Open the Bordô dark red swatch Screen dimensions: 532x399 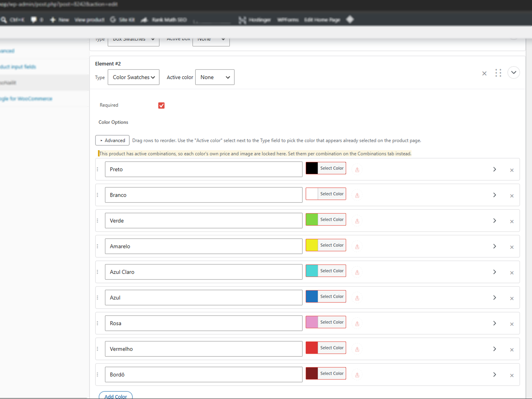pos(312,373)
